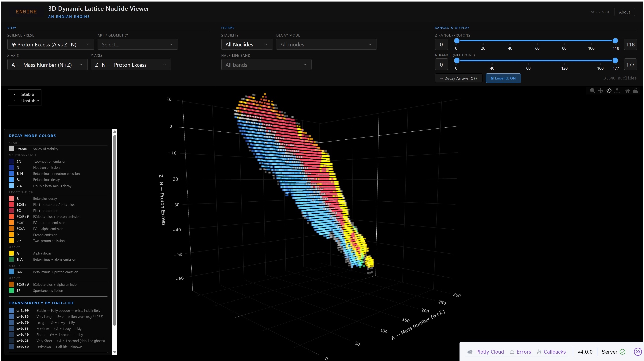Open Plotly Cloud from the status bar

(x=490, y=352)
